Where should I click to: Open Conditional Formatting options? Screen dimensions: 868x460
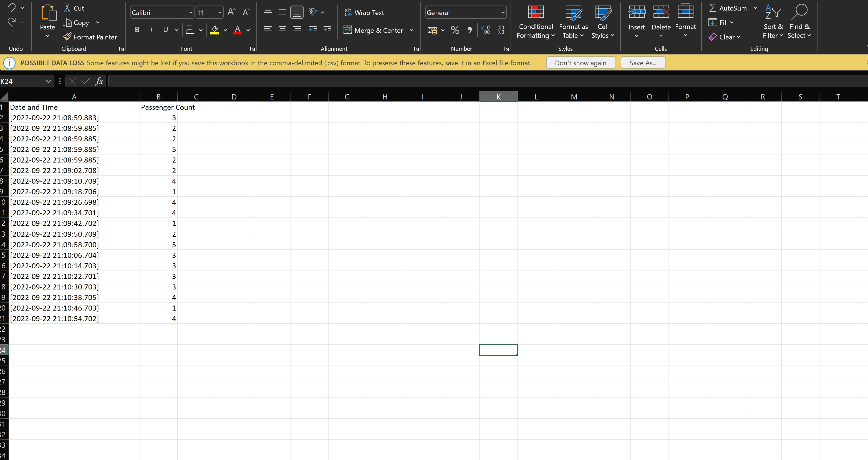point(534,23)
